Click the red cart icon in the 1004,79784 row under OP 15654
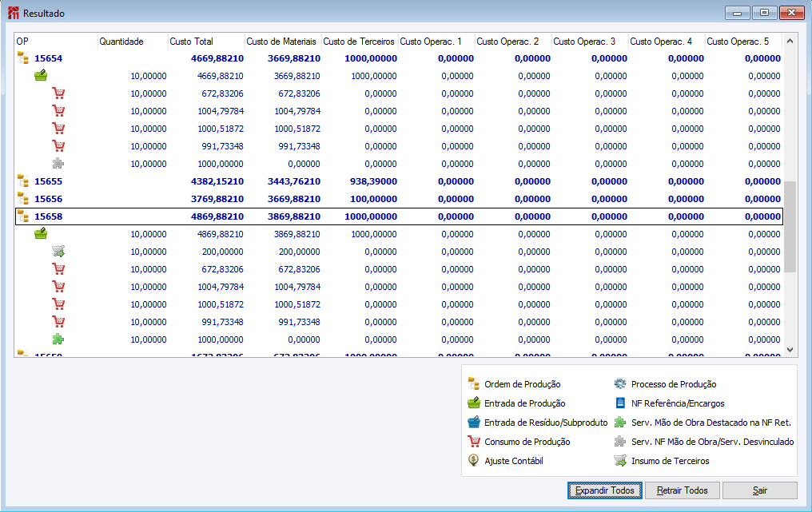This screenshot has height=512, width=812. coord(58,111)
